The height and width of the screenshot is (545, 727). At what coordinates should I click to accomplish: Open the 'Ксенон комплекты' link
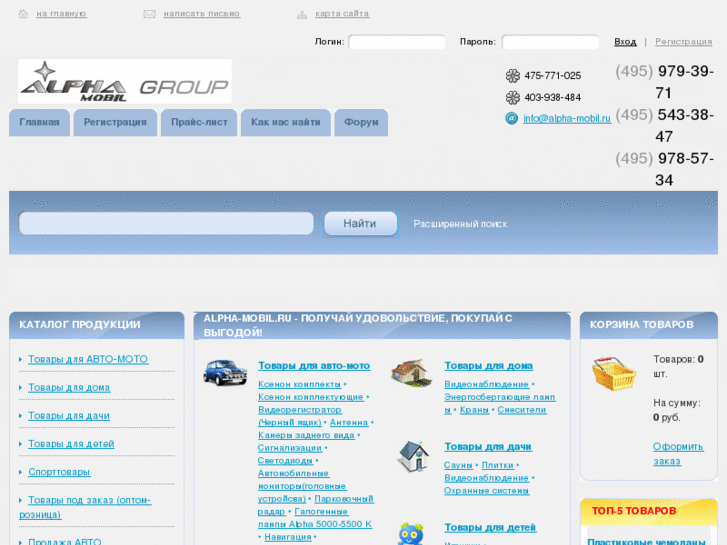(x=300, y=385)
